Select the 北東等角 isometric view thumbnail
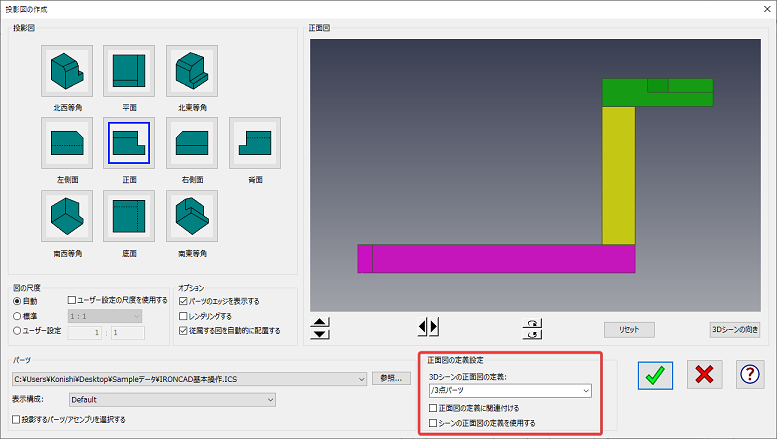 [x=192, y=71]
